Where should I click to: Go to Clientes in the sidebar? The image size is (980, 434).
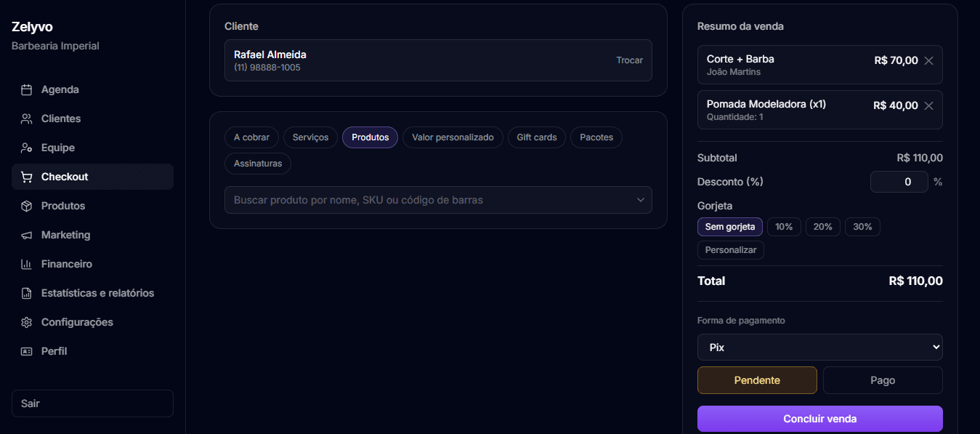(x=92, y=119)
